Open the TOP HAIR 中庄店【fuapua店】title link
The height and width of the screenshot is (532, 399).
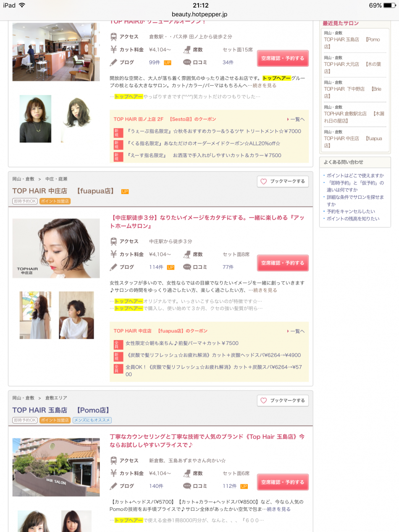coord(63,191)
